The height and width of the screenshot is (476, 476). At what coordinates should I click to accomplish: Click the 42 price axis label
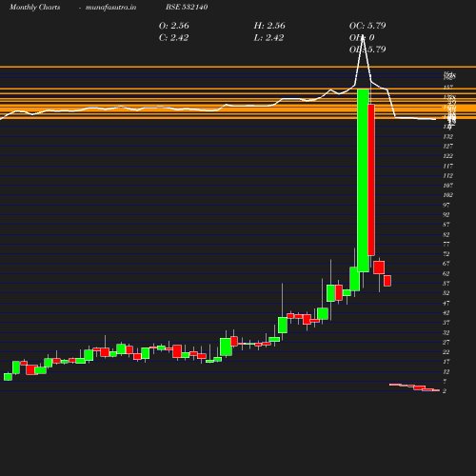pos(446,313)
